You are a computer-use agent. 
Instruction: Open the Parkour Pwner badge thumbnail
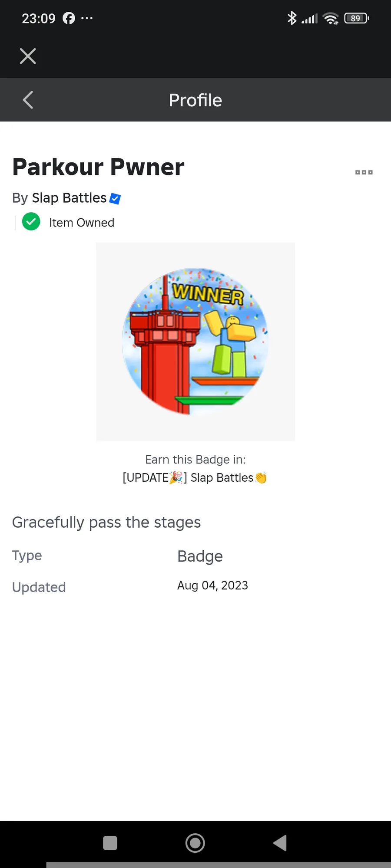point(195,342)
